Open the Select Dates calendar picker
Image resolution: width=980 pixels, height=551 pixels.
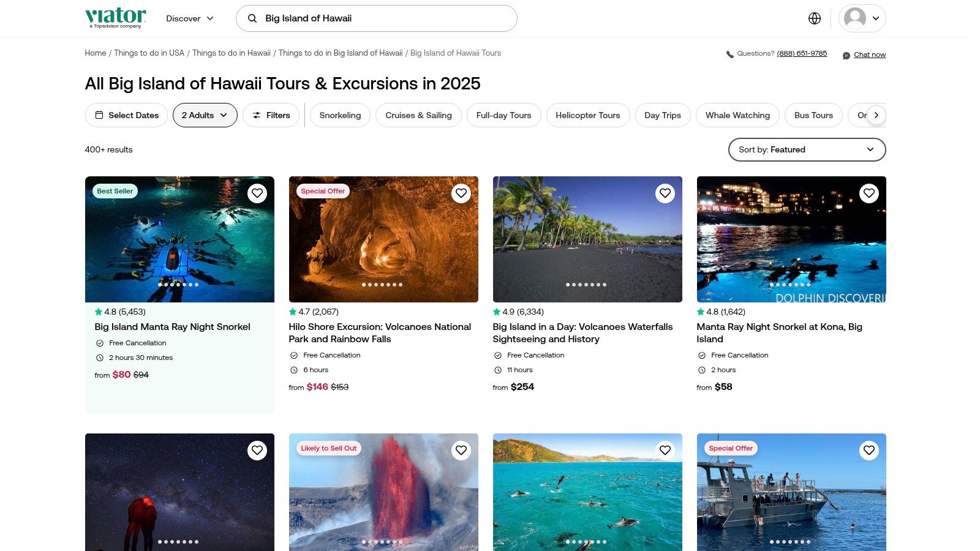126,115
